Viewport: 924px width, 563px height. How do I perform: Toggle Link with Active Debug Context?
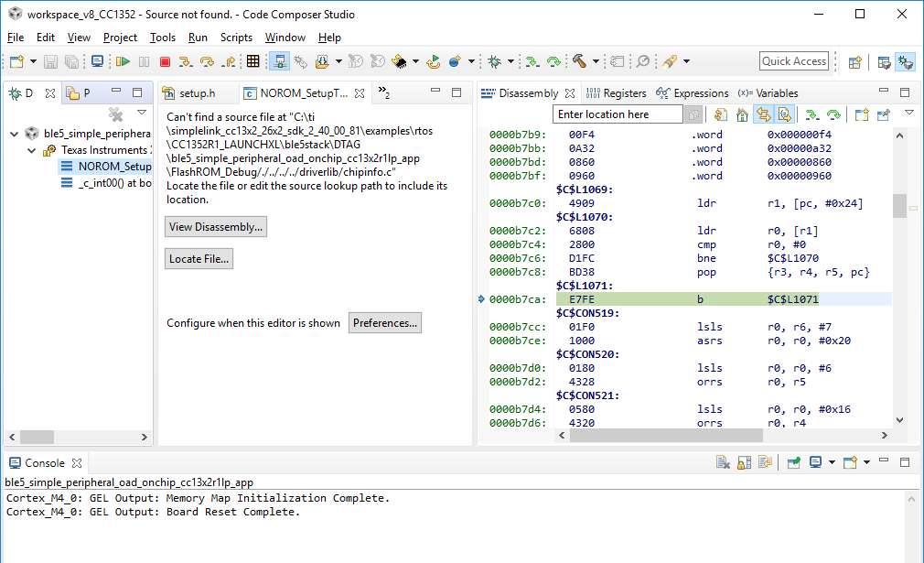pyautogui.click(x=762, y=114)
